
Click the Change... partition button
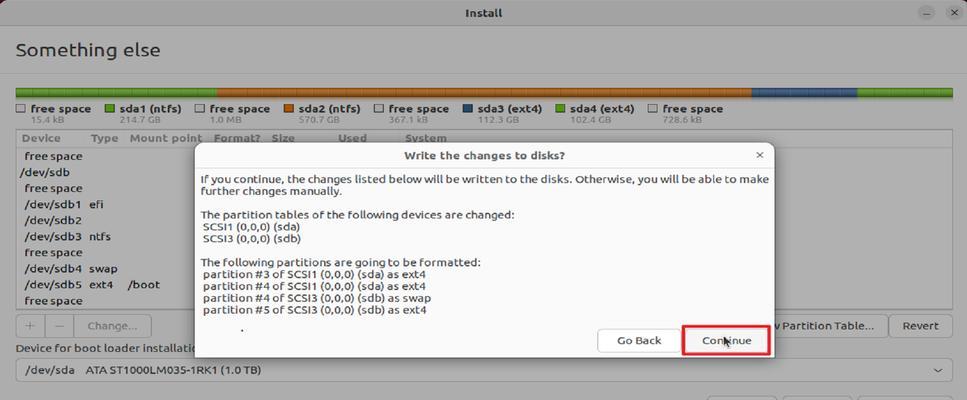(112, 325)
